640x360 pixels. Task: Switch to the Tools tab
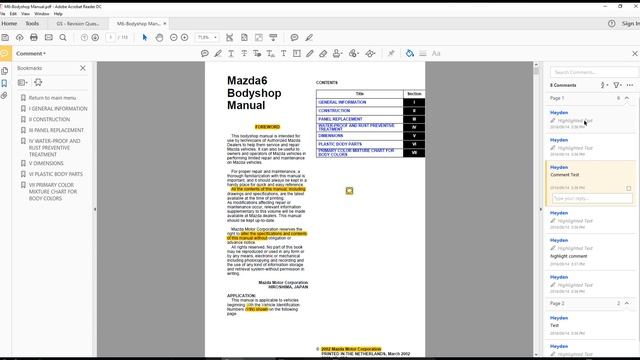32,24
